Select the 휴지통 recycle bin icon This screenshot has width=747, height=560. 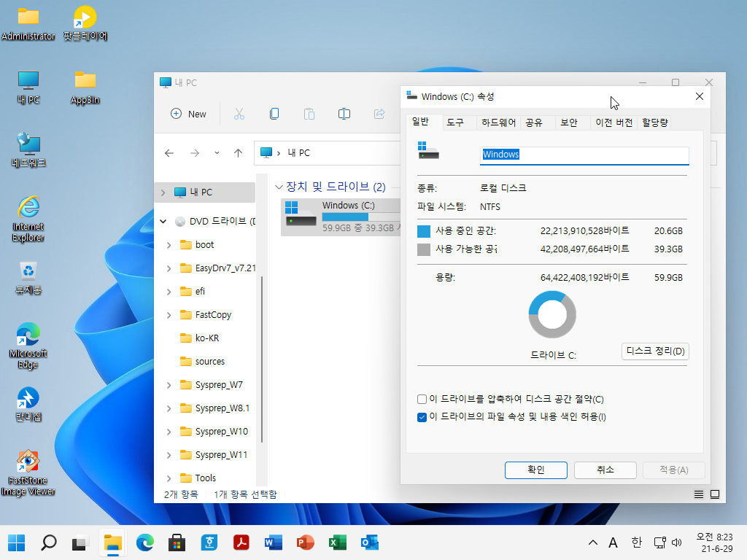pos(28,278)
